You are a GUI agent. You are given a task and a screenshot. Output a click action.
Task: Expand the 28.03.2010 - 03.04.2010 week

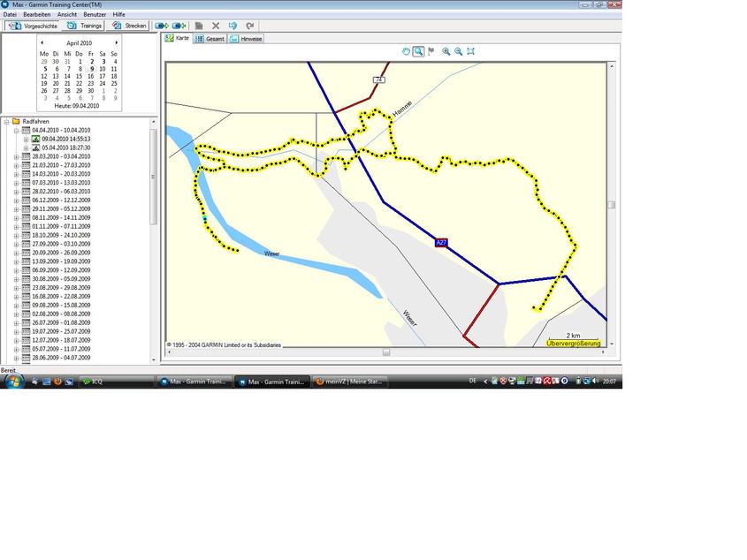point(16,156)
